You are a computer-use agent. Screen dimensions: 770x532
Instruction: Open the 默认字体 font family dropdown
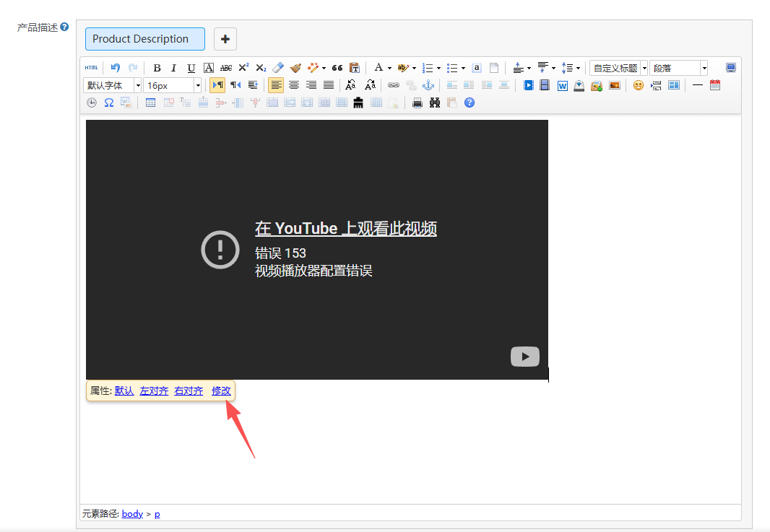112,85
